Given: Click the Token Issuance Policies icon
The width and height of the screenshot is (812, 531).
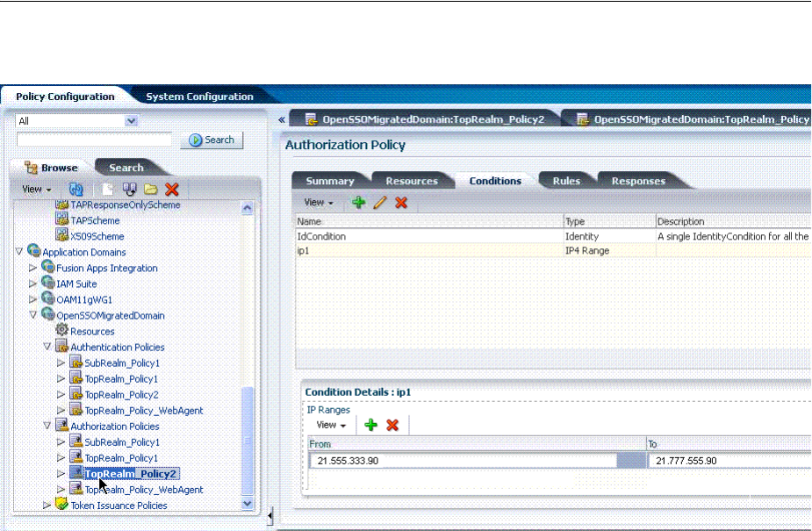Looking at the screenshot, I should click(x=61, y=504).
